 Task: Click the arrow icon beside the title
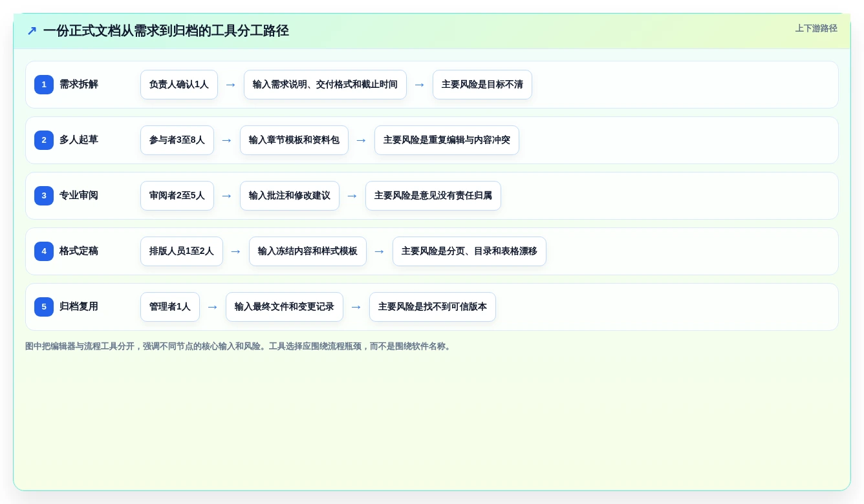(32, 31)
